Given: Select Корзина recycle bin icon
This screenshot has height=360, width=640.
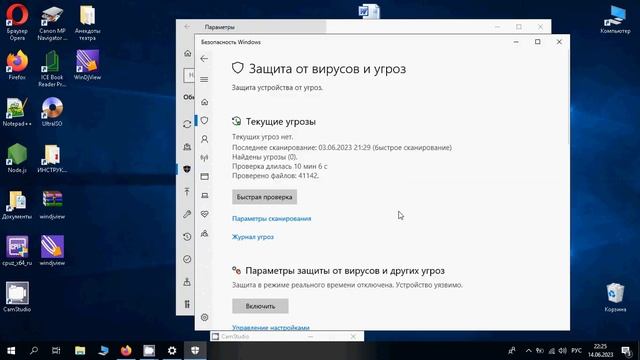Looking at the screenshot, I should click(615, 297).
